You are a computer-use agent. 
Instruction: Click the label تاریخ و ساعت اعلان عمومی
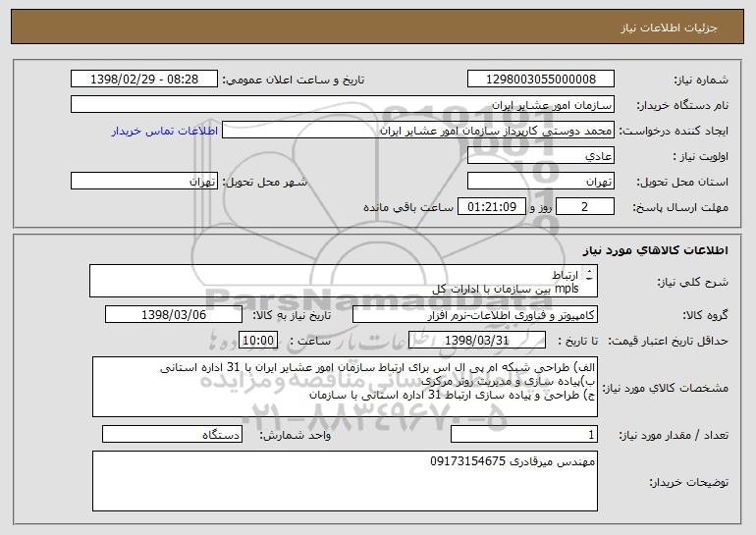(x=294, y=80)
